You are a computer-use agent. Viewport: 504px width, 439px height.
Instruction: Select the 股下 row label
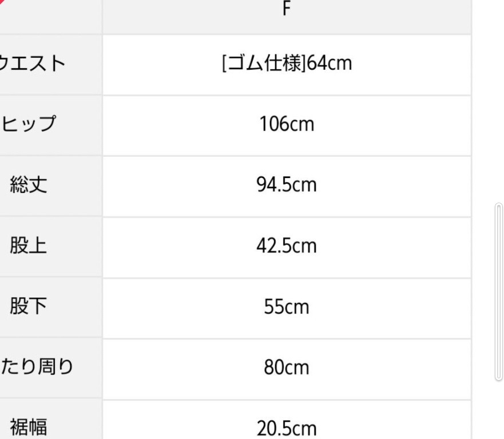(28, 306)
